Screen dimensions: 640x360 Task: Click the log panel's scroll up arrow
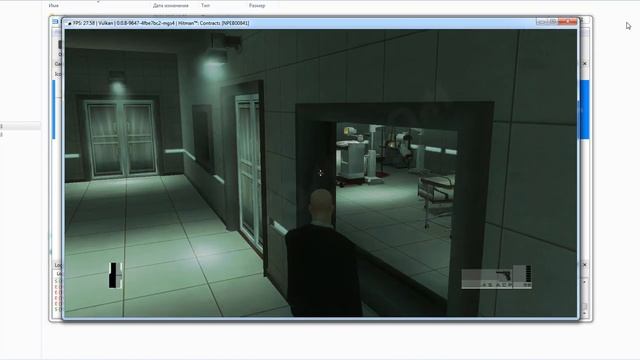tap(584, 282)
